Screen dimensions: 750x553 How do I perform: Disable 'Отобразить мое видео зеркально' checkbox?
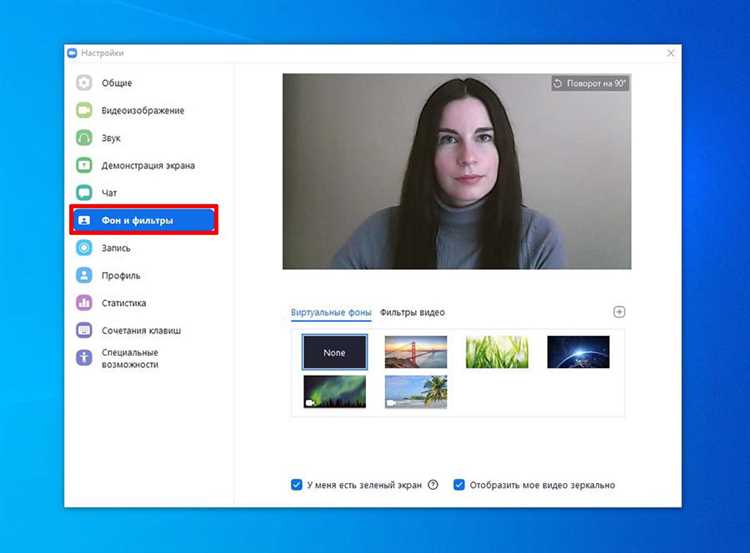[x=459, y=485]
